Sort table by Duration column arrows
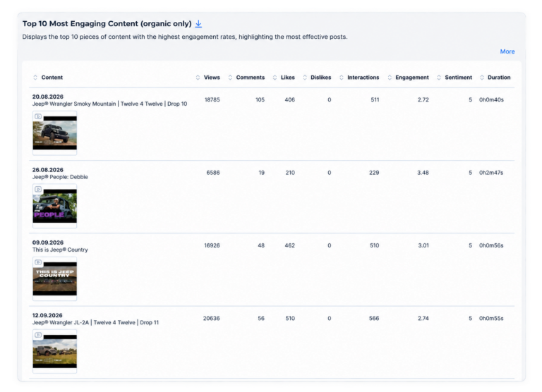The width and height of the screenshot is (542, 392). pyautogui.click(x=482, y=78)
